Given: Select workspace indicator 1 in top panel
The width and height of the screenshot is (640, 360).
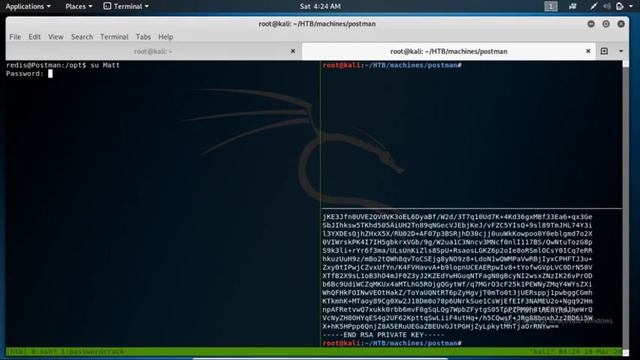Looking at the screenshot, I should click(551, 6).
